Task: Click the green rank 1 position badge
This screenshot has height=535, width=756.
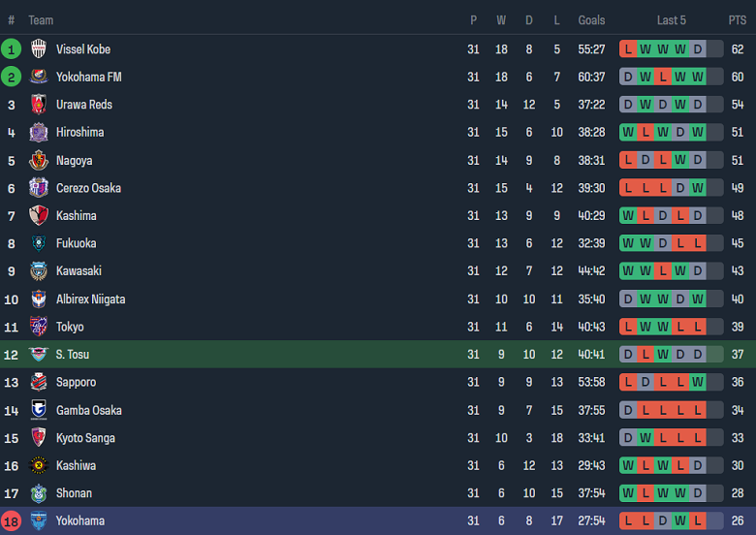Action: (12, 49)
